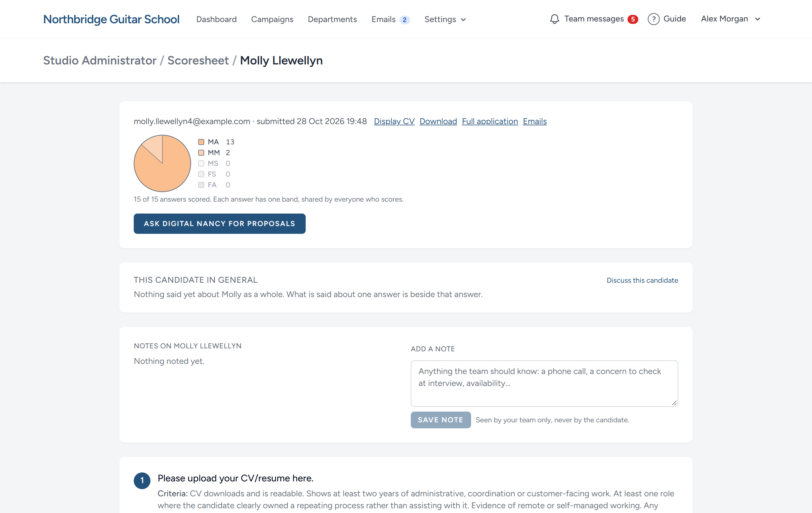Click the Guide label
The image size is (812, 513).
(674, 19)
